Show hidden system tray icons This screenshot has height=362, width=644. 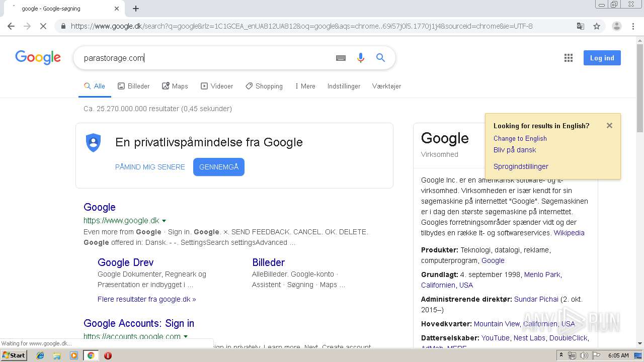point(561,355)
